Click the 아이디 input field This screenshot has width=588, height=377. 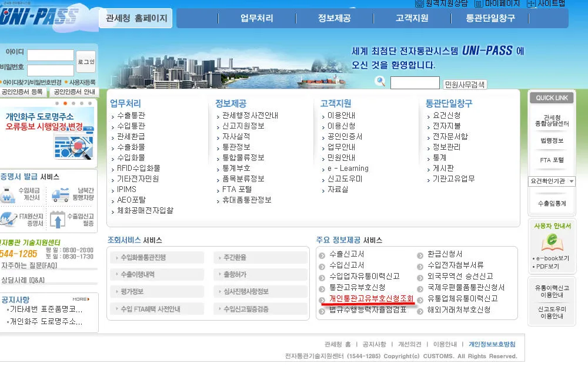coord(51,55)
